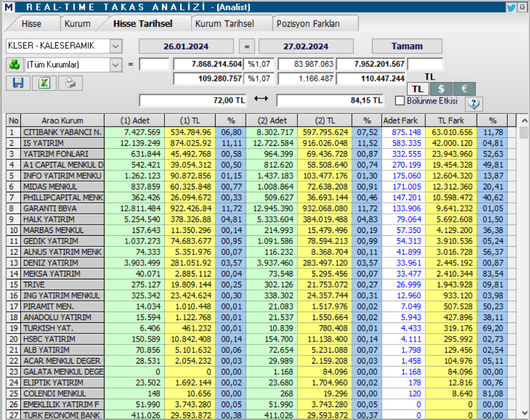Click the table's vertical scrollbar up arrow

click(524, 121)
